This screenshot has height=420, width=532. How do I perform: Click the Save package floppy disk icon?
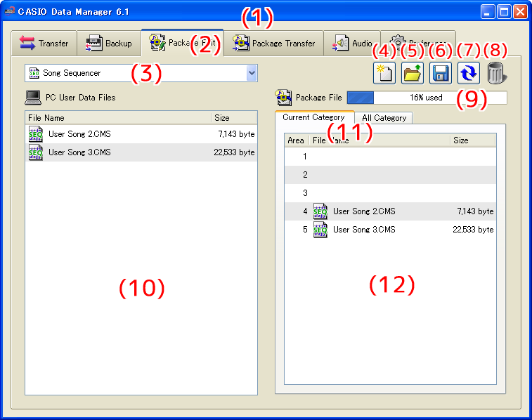pos(441,73)
